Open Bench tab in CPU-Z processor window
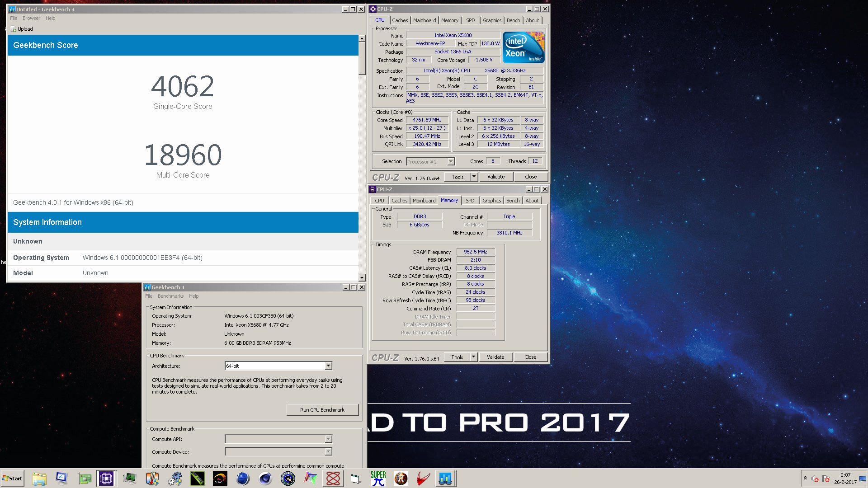This screenshot has width=868, height=488. (513, 20)
